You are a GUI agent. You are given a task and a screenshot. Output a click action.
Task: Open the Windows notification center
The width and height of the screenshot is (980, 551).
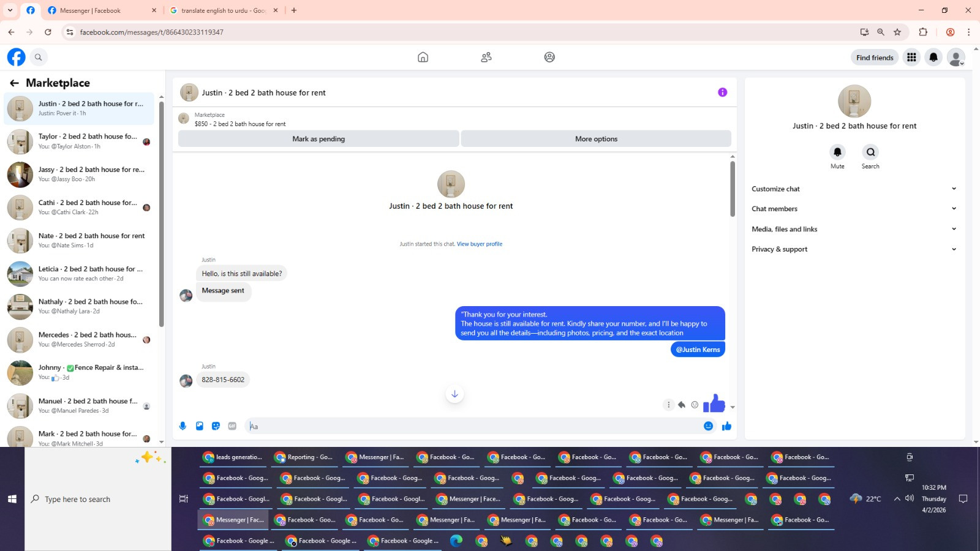click(x=963, y=499)
